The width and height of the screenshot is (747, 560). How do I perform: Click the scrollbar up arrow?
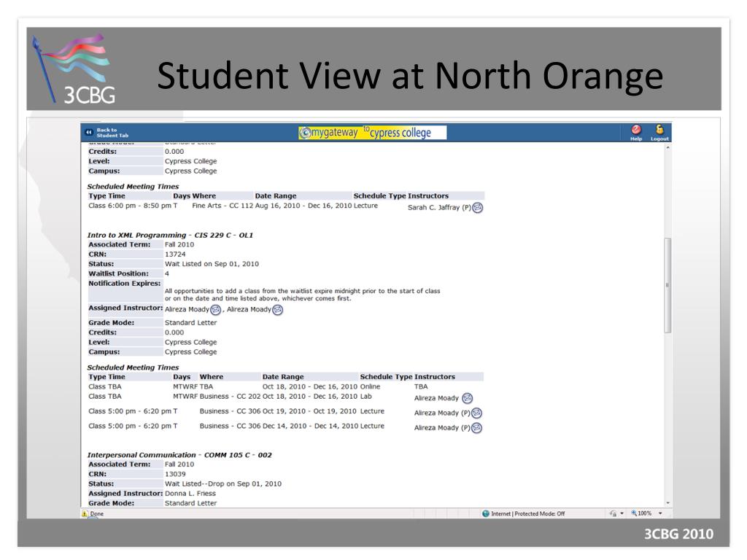pos(668,147)
